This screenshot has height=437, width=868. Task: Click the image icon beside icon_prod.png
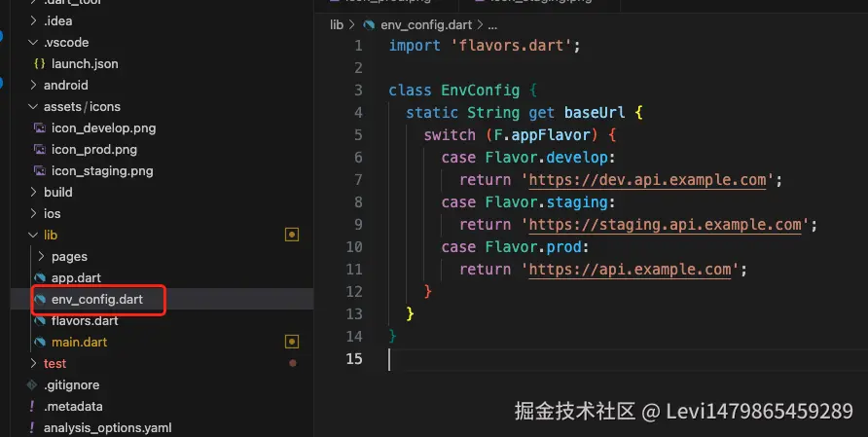point(40,150)
